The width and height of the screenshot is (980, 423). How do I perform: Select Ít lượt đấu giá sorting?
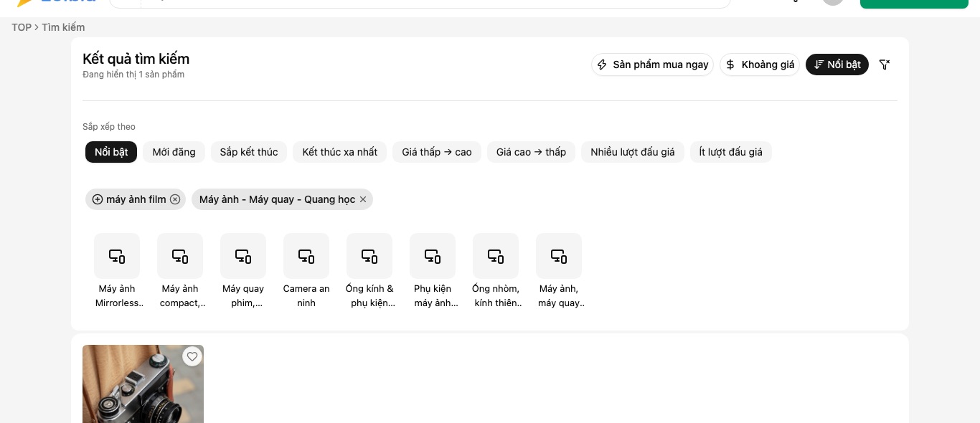(x=731, y=152)
